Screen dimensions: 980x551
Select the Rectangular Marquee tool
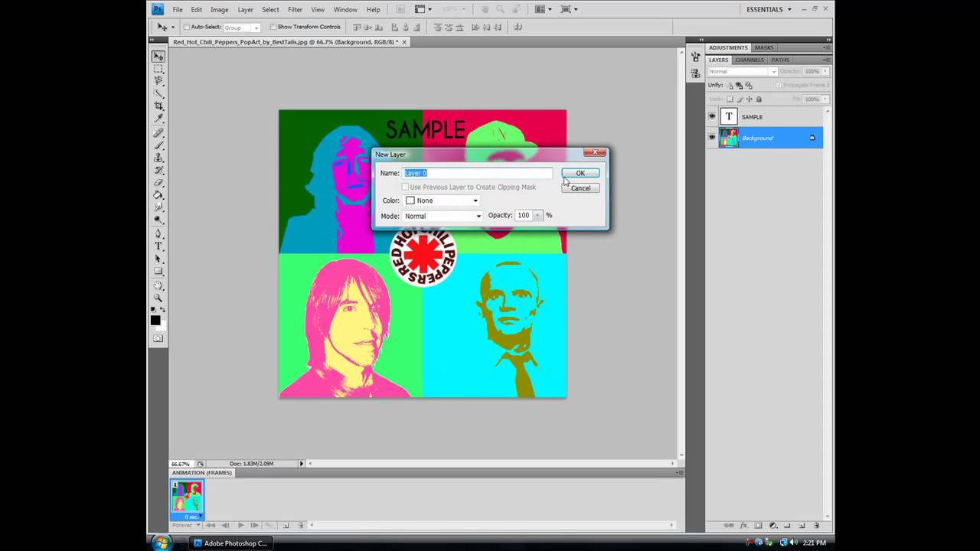coord(158,68)
